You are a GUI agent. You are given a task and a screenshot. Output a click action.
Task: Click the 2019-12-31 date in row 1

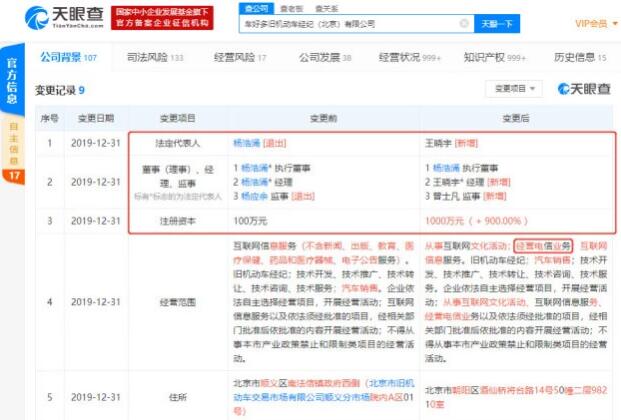coord(96,143)
